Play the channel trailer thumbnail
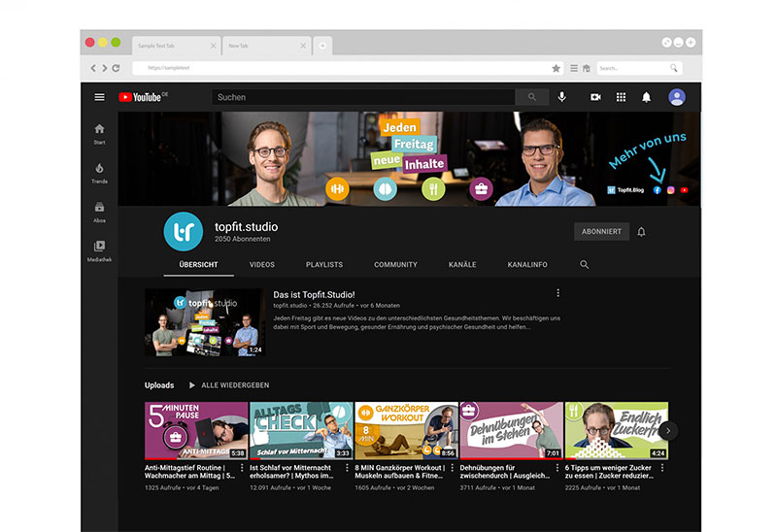777x532 pixels. click(x=205, y=322)
